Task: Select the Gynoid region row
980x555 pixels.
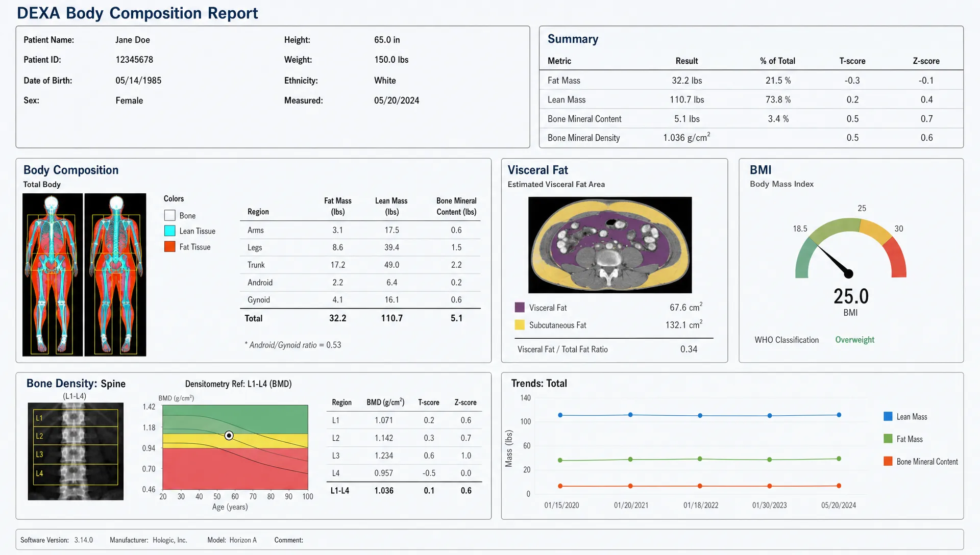Action: (360, 300)
